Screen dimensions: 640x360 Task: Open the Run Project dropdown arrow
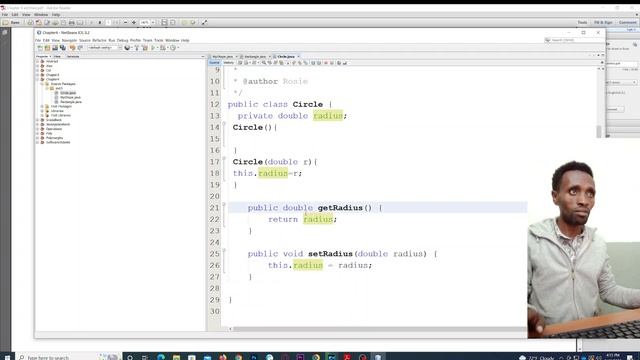pyautogui.click(x=158, y=48)
